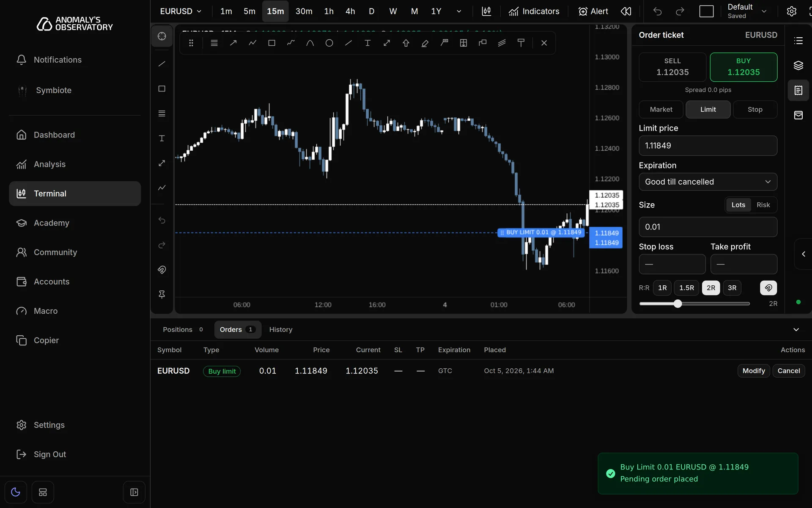Click the Stop loss input field
812x508 pixels.
672,264
